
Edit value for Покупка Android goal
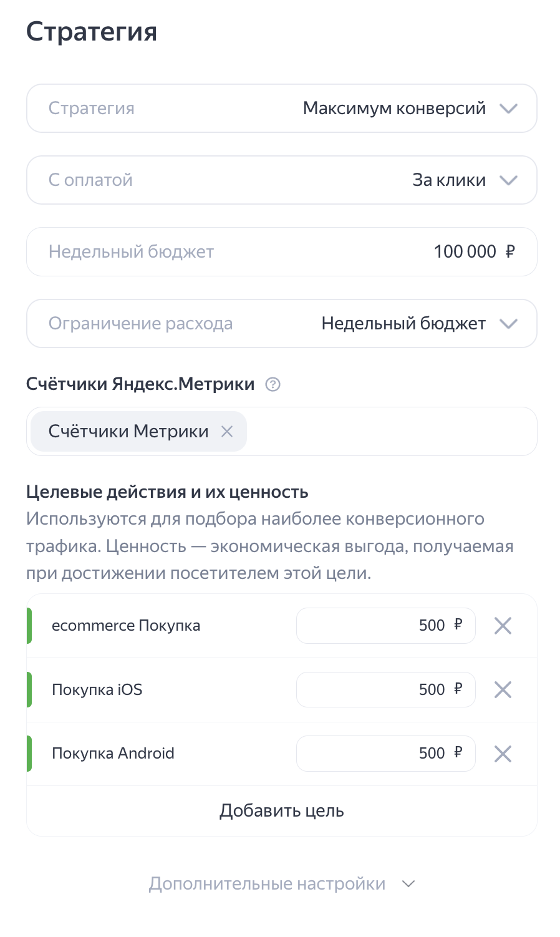click(385, 754)
